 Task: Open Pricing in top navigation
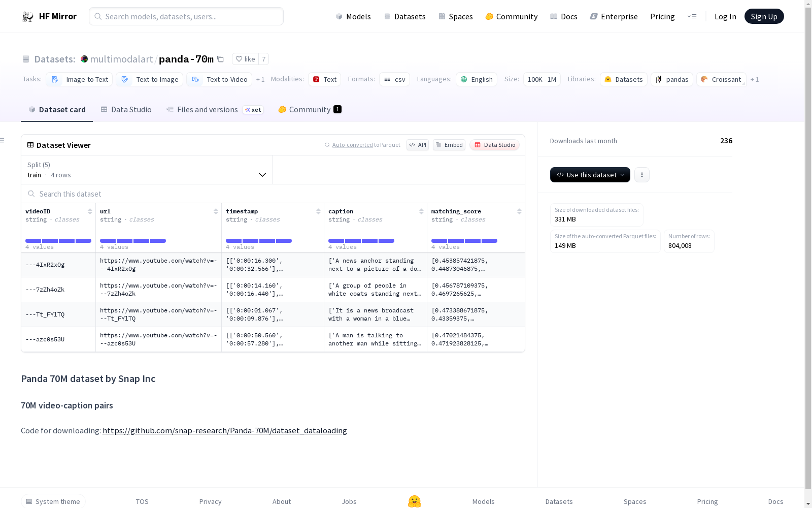coord(662,17)
